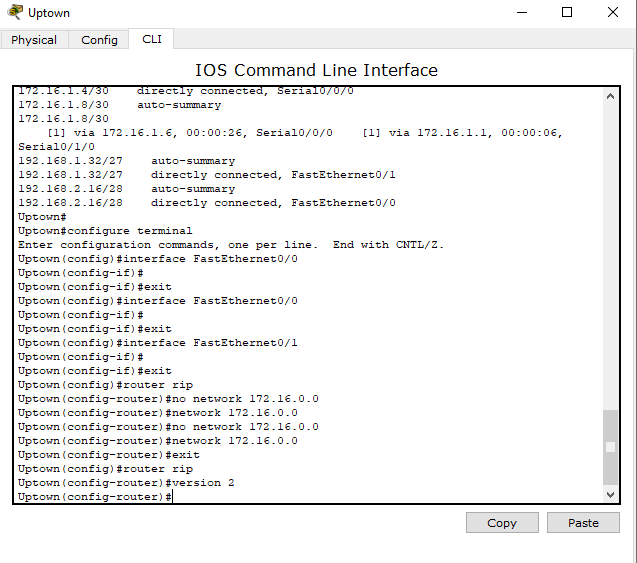Click the "Enter configuration commands" message line
Image resolution: width=637 pixels, height=563 pixels.
(x=230, y=245)
